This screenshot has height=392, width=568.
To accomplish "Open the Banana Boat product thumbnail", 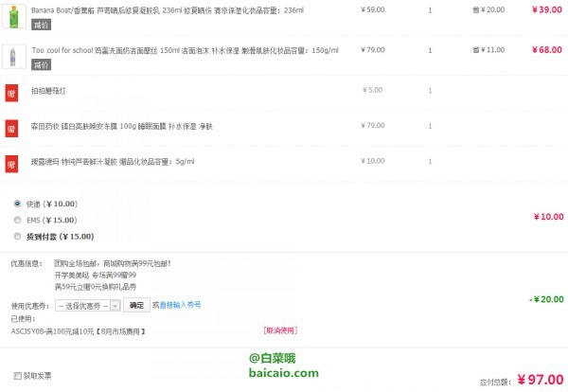I will [14, 16].
